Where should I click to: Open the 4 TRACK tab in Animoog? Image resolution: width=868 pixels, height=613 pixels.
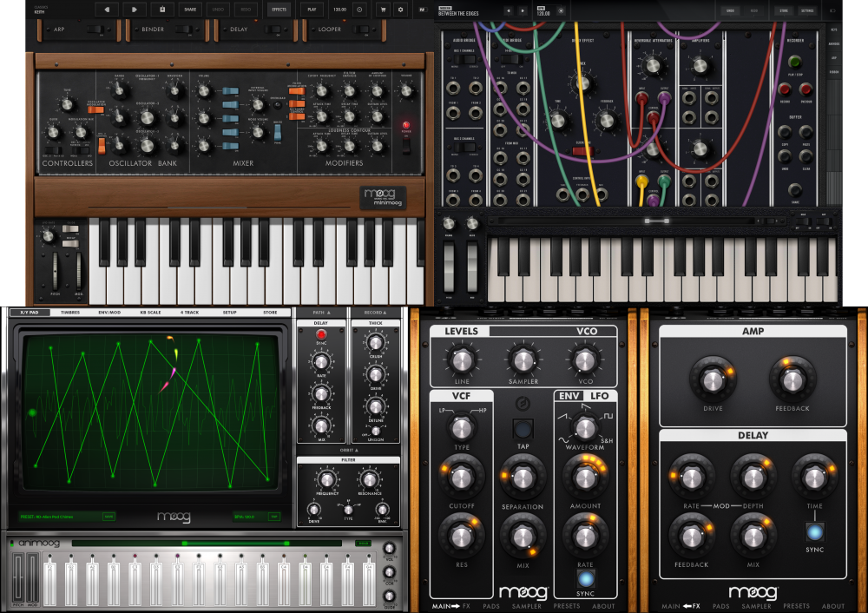click(190, 311)
